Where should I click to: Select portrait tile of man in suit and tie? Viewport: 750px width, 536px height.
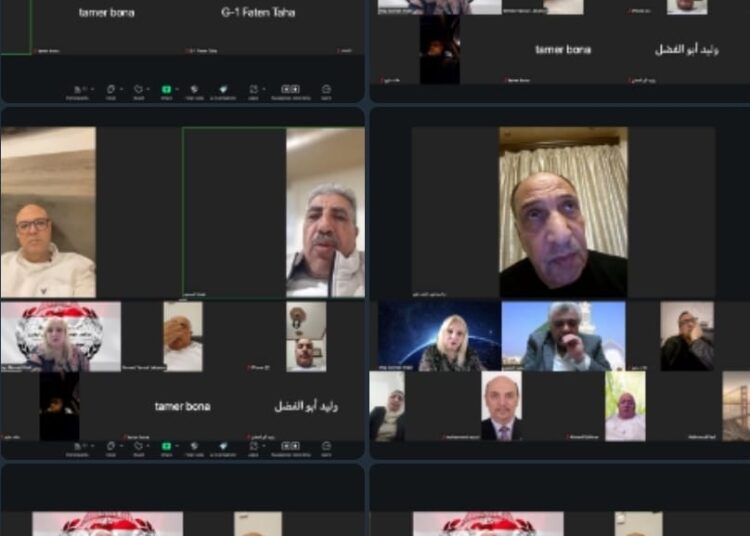[501, 406]
